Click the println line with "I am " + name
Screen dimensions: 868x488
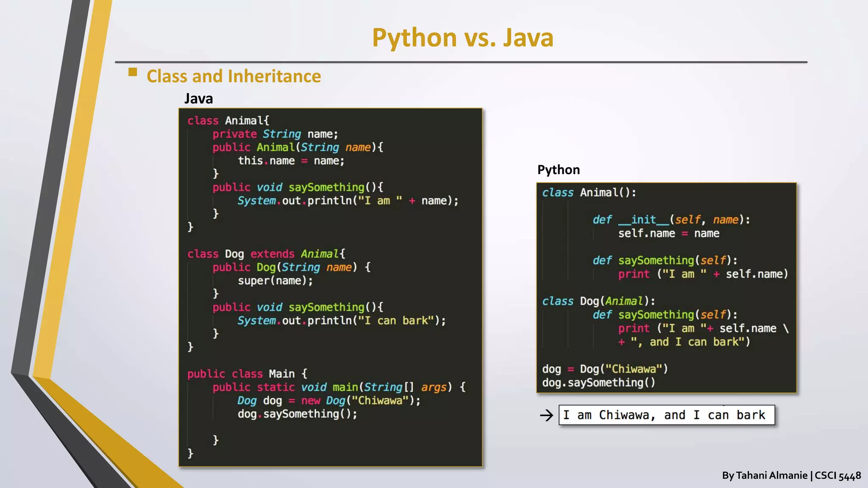coord(348,201)
